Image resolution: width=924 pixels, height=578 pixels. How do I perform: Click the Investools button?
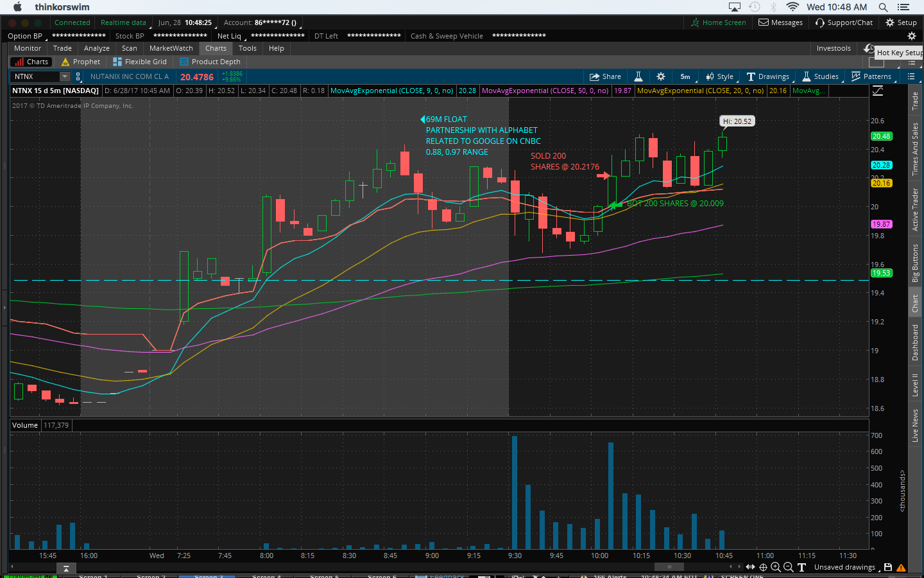tap(834, 48)
